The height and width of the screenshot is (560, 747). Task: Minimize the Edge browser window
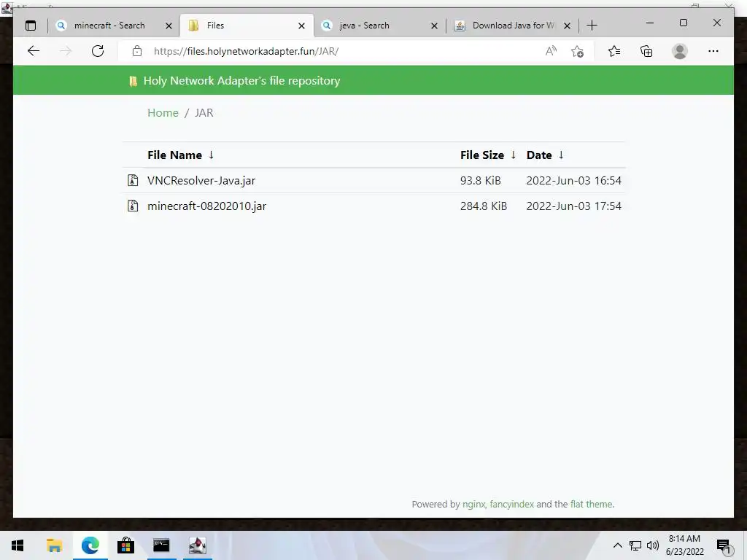(650, 23)
